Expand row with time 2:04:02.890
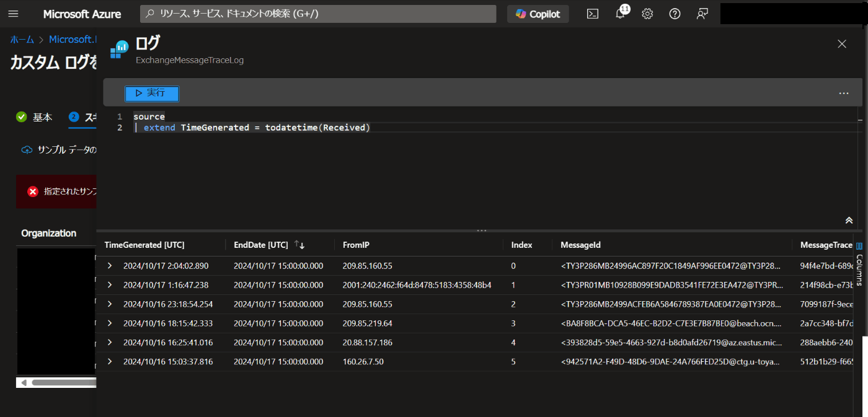The image size is (868, 417). coord(110,266)
